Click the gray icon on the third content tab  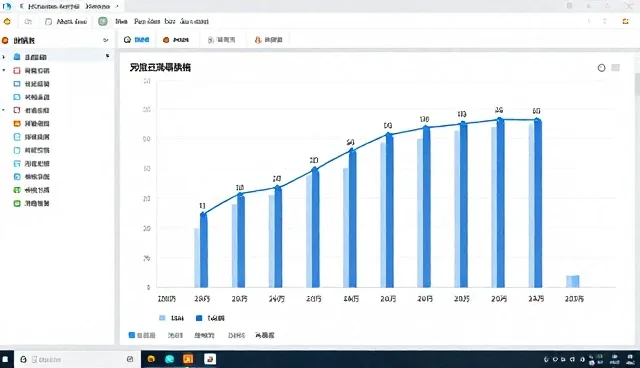pyautogui.click(x=211, y=40)
